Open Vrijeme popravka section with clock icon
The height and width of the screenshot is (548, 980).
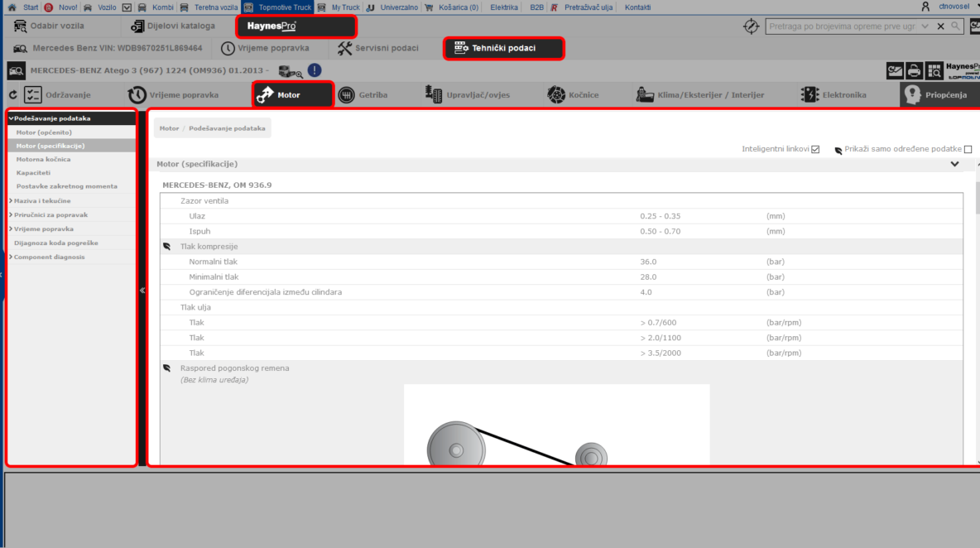click(x=173, y=95)
